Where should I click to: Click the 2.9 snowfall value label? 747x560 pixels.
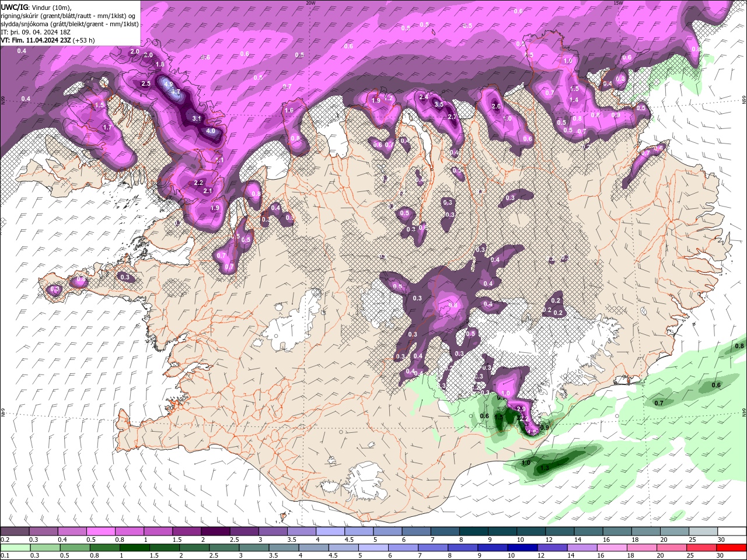521,409
